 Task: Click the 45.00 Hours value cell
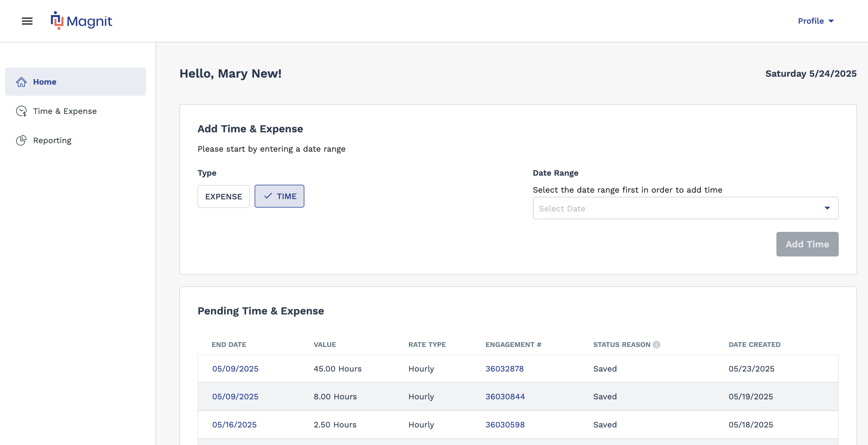338,369
